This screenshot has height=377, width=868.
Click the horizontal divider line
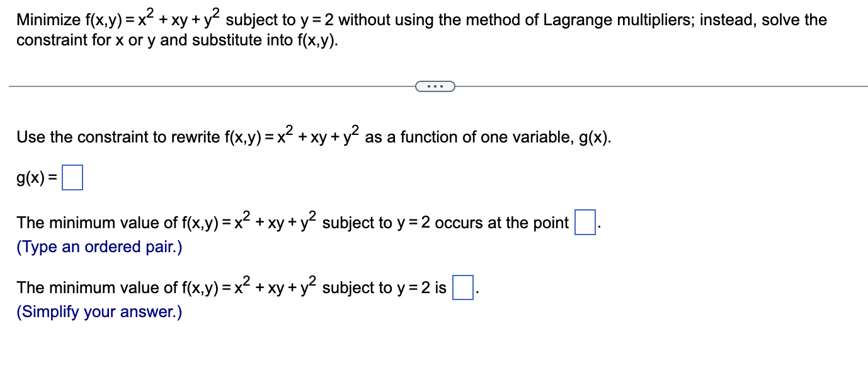(189, 86)
